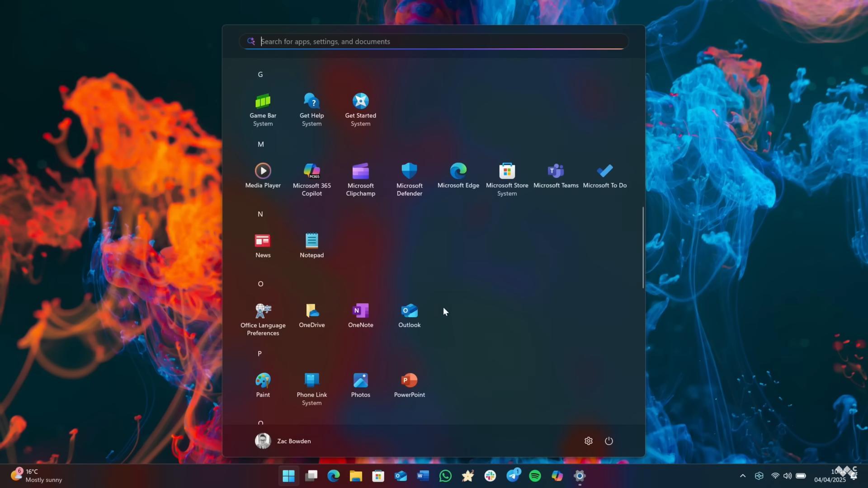Launch Outlook from the app list
The width and height of the screenshot is (868, 488).
(x=409, y=315)
